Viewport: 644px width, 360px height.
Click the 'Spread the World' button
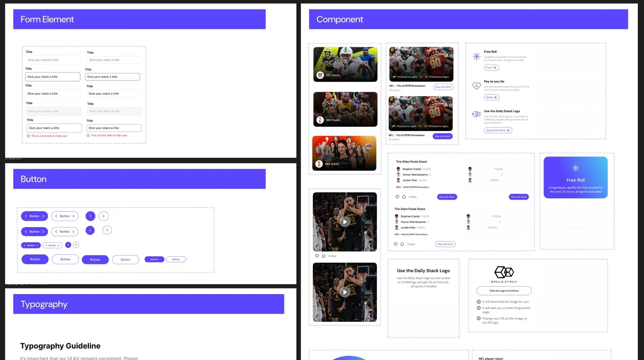coord(498,130)
